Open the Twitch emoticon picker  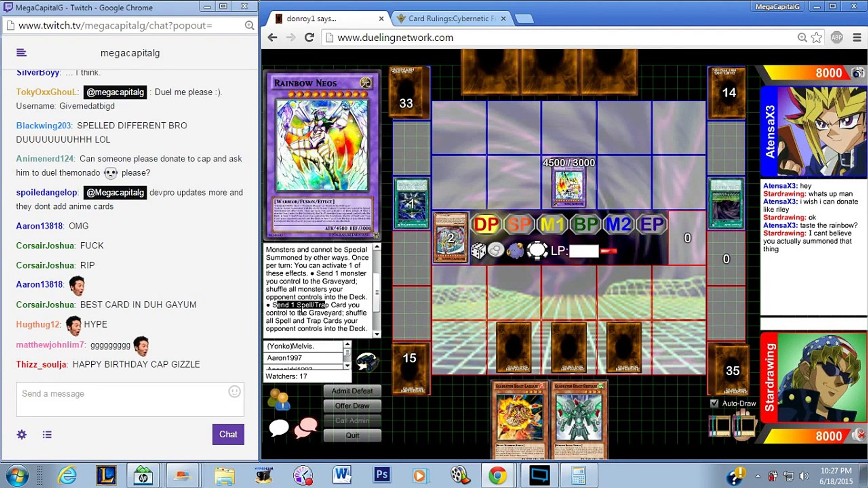[234, 392]
